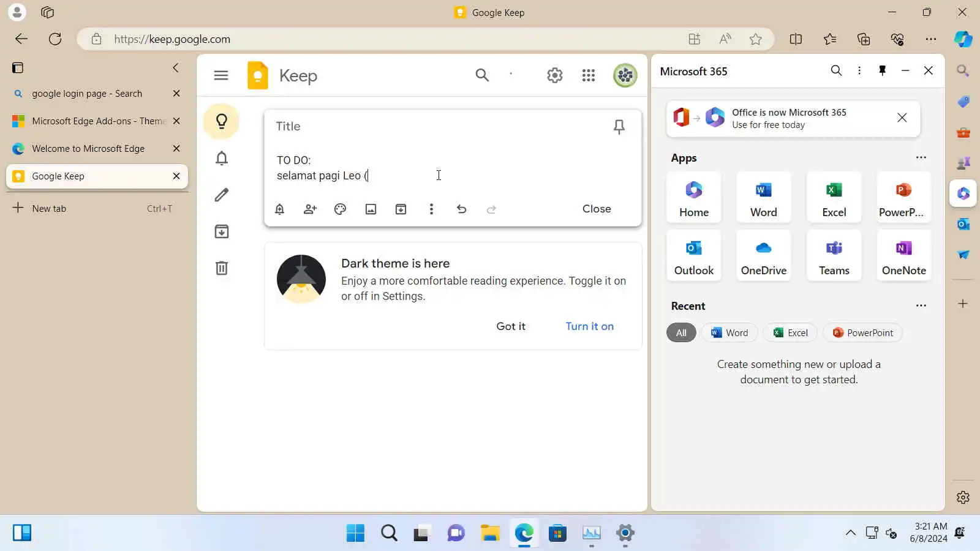Filter Recent documents by Excel
Screen dimensions: 980x551
[790, 332]
